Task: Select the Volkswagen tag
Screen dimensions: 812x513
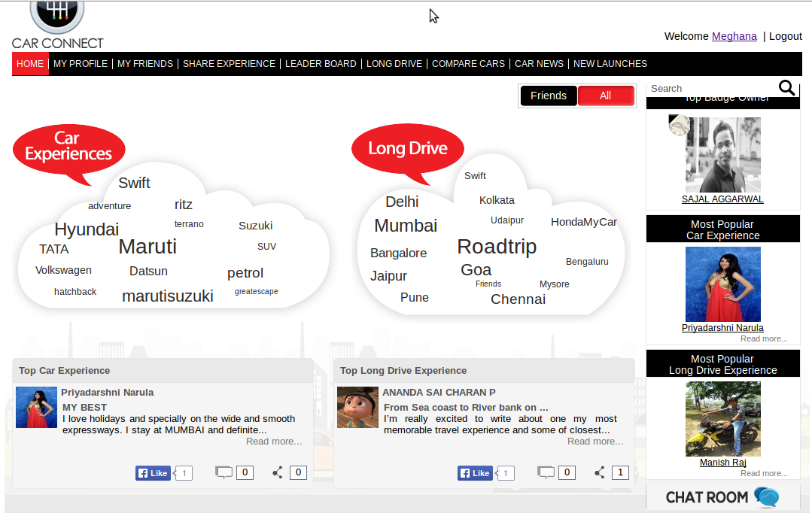Action: point(63,270)
